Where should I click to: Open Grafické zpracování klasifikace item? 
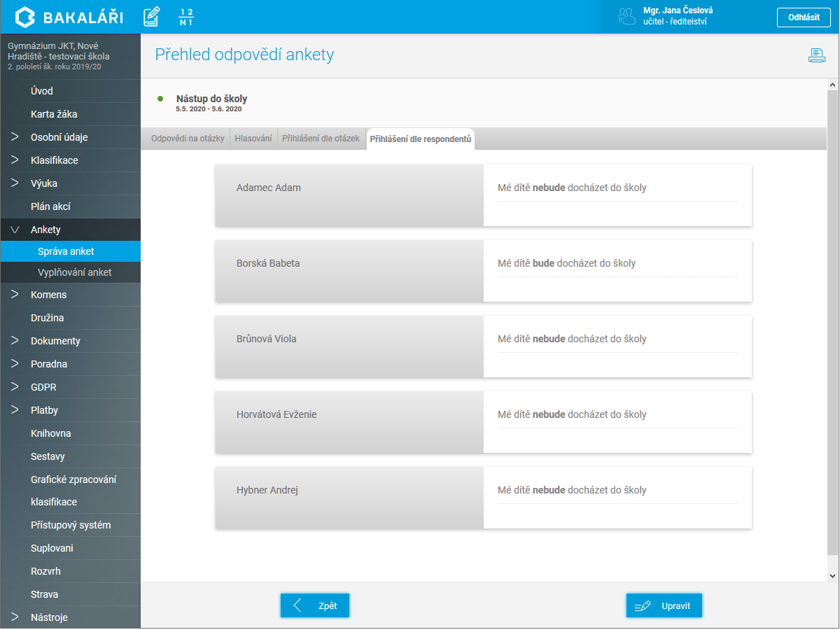click(70, 491)
